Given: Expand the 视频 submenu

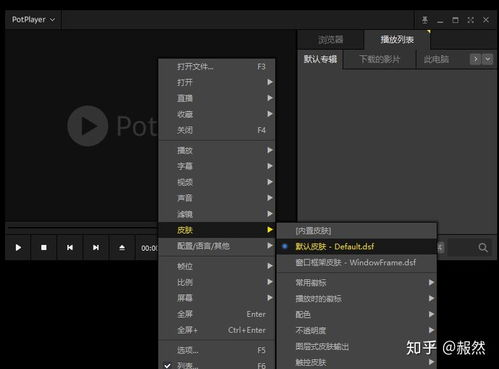Looking at the screenshot, I should tap(217, 182).
